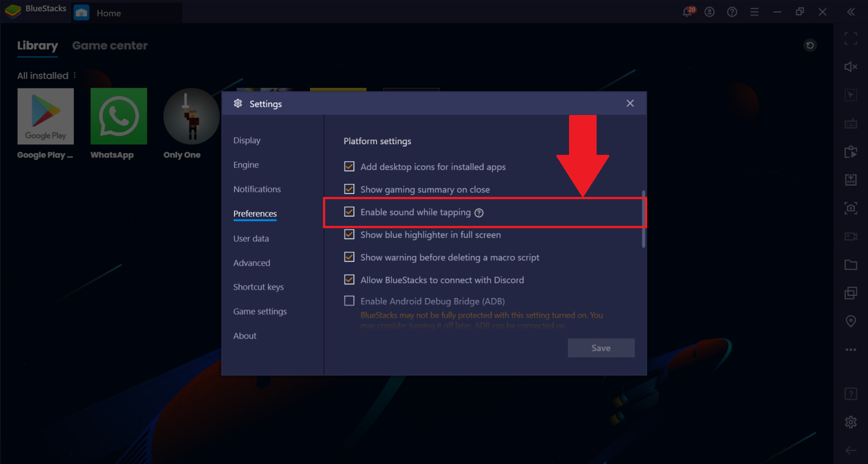
Task: Open the media folder icon in sidebar
Action: coord(851,265)
